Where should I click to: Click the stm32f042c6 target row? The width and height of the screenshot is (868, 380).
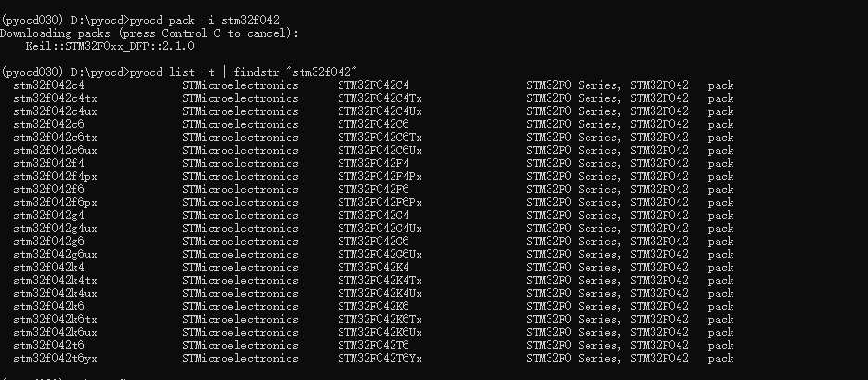[x=373, y=124]
